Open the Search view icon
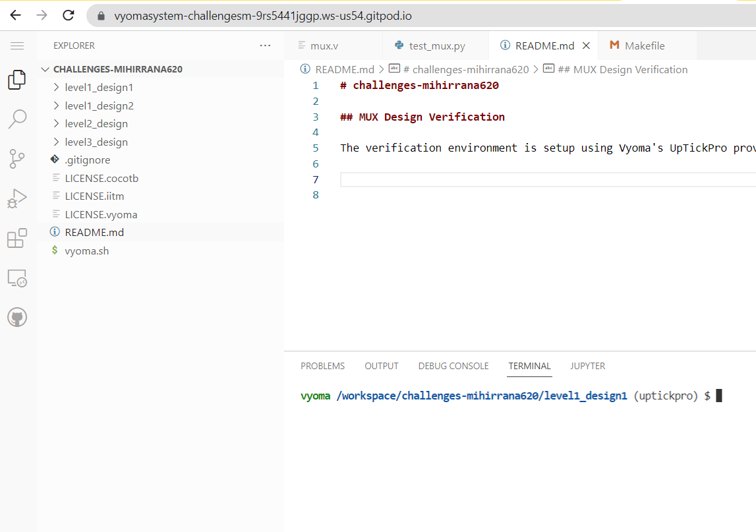Image resolution: width=756 pixels, height=532 pixels. point(17,119)
